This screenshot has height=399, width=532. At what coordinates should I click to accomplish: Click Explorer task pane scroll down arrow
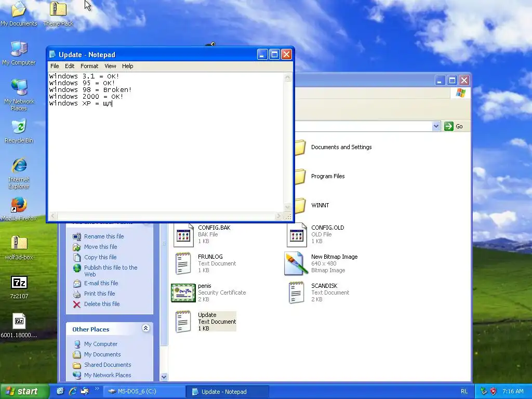(164, 377)
